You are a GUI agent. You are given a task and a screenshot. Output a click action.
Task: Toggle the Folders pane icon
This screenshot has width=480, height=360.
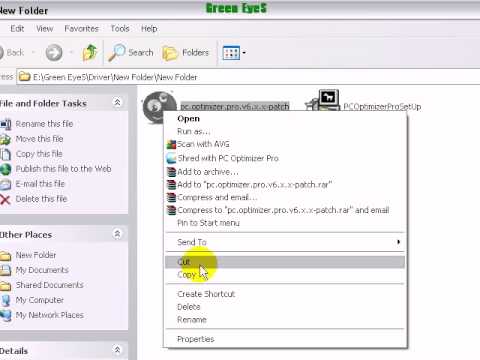pyautogui.click(x=170, y=53)
